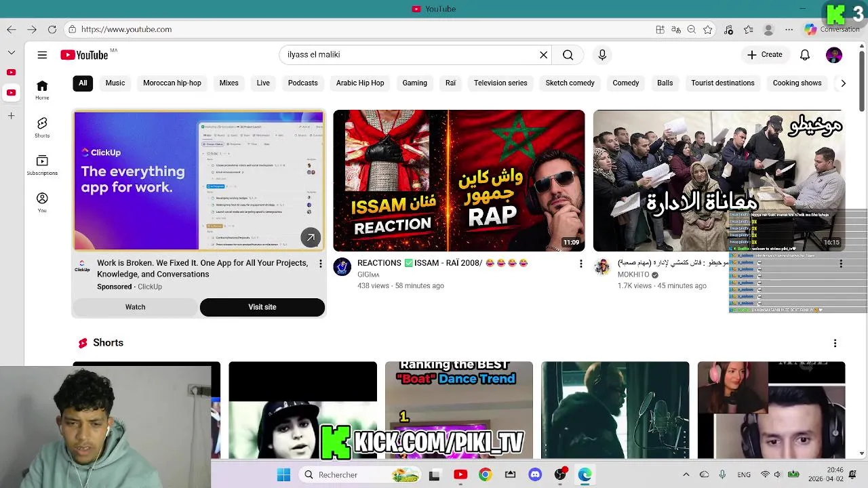868x488 pixels.
Task: Open the browser three-dot settings menu
Action: [789, 29]
